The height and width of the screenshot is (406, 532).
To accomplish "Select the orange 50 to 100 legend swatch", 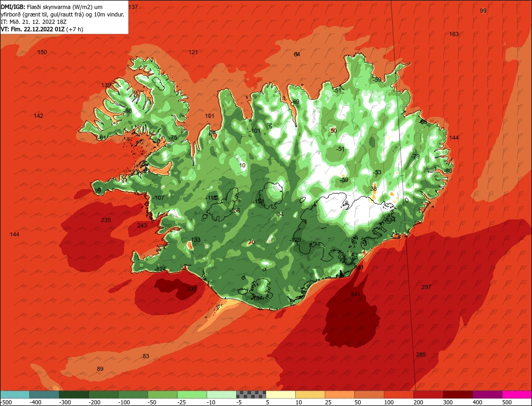I will click(369, 394).
